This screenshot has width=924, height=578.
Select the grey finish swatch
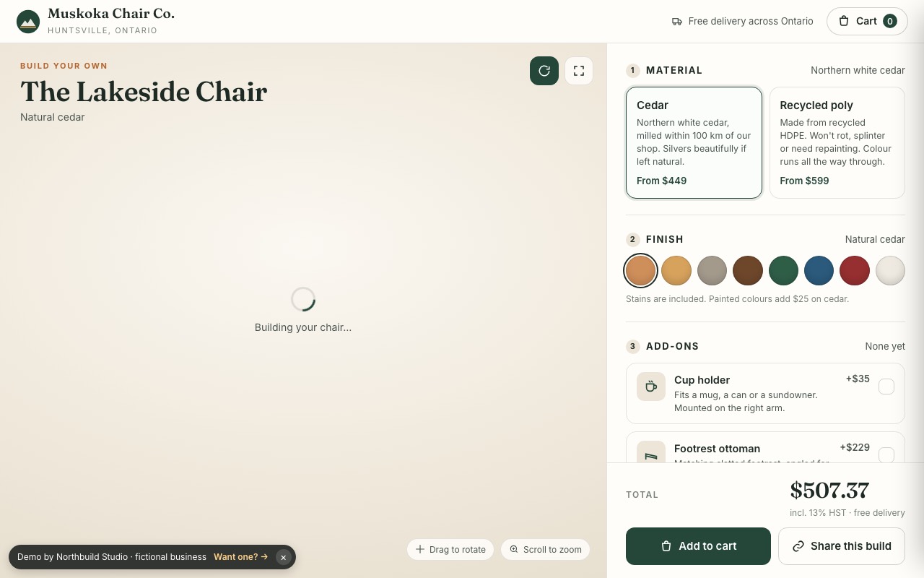pos(712,271)
